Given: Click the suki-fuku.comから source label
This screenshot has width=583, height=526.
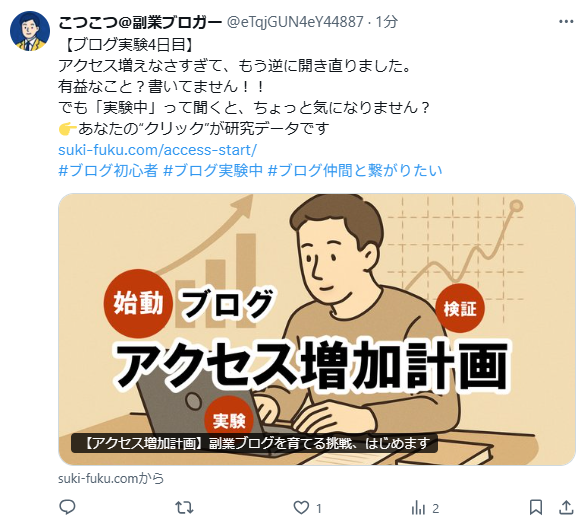Looking at the screenshot, I should [x=111, y=478].
